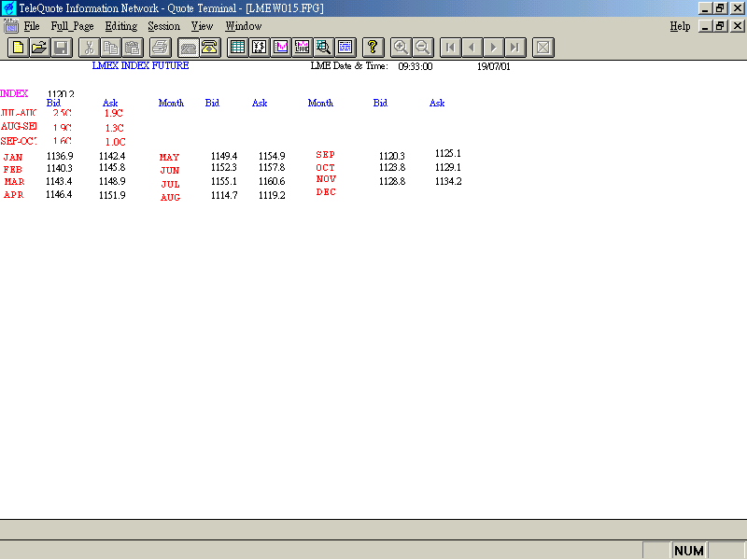Image resolution: width=747 pixels, height=560 pixels.
Task: Open the File menu
Action: coord(32,26)
